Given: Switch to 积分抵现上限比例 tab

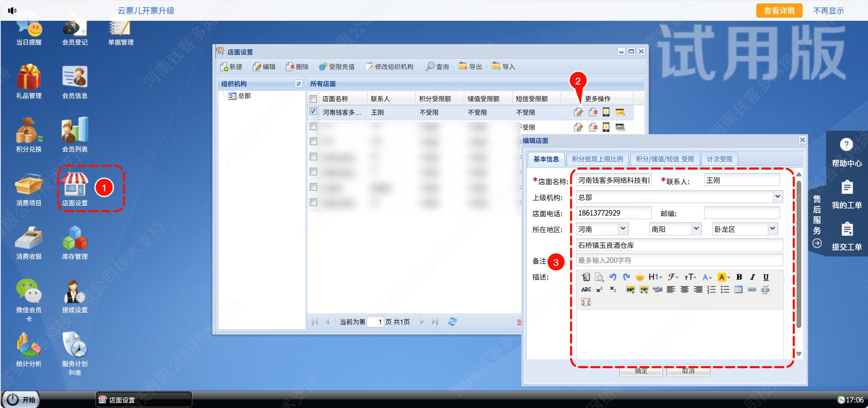Looking at the screenshot, I should click(x=597, y=159).
